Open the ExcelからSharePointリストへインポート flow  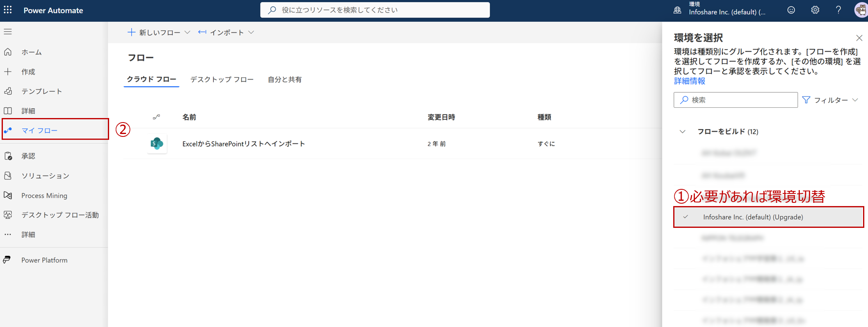pos(243,144)
